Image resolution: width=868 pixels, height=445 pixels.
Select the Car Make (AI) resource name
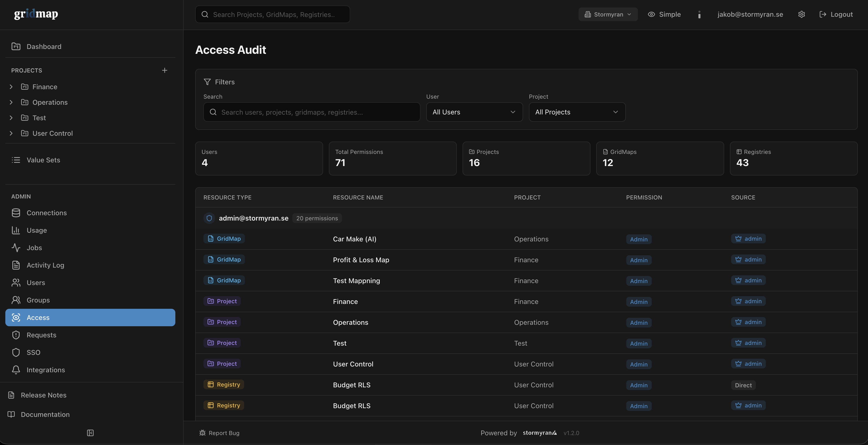355,239
